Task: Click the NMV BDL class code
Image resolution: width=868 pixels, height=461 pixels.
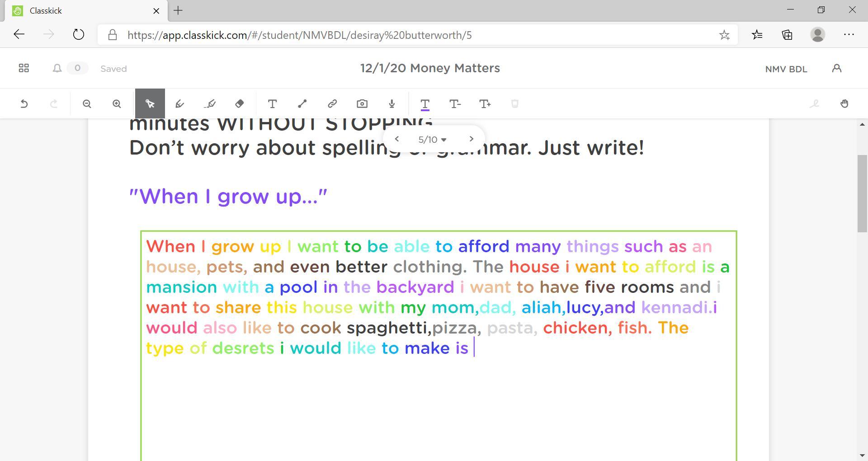Action: (786, 69)
